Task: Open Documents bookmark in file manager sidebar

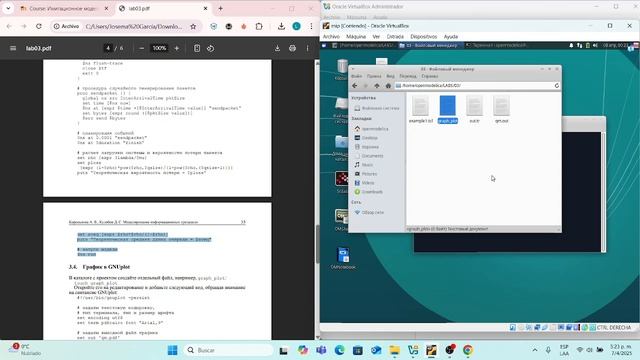Action: click(x=369, y=156)
